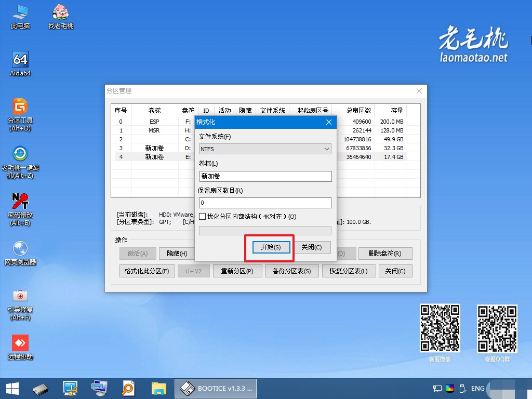Open 引导修复 (Alt+F) desktop icon
Viewport: 532px width, 399px height.
point(20,304)
